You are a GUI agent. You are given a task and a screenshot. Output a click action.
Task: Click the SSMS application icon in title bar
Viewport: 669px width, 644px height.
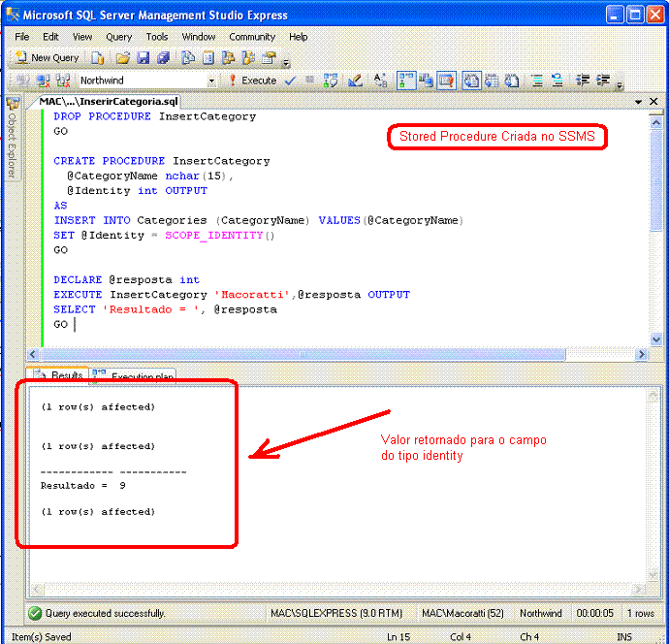tap(13, 15)
